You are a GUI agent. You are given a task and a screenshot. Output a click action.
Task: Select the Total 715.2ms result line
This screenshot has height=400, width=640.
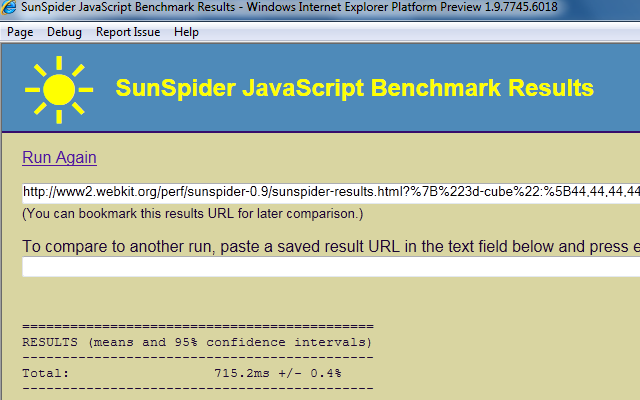coord(182,373)
